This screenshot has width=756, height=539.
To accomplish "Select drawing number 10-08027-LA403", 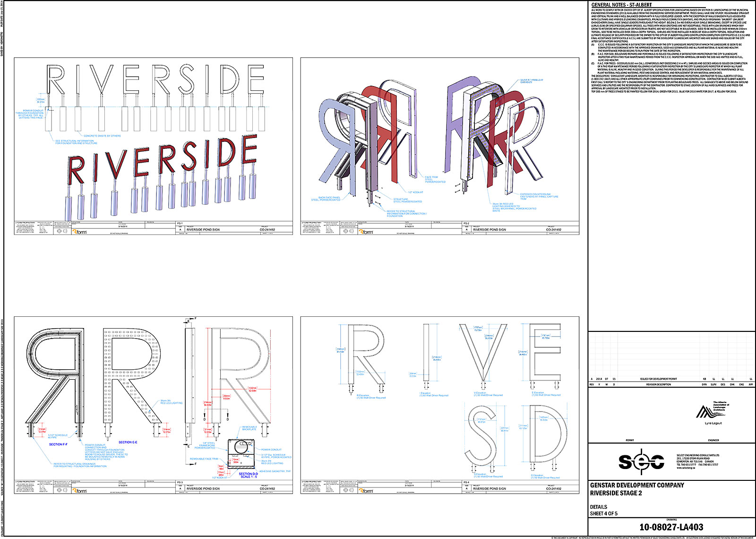I will pos(671,528).
